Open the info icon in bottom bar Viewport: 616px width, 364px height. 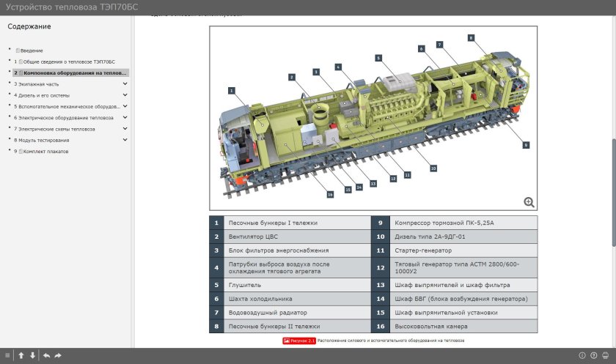coord(582,355)
